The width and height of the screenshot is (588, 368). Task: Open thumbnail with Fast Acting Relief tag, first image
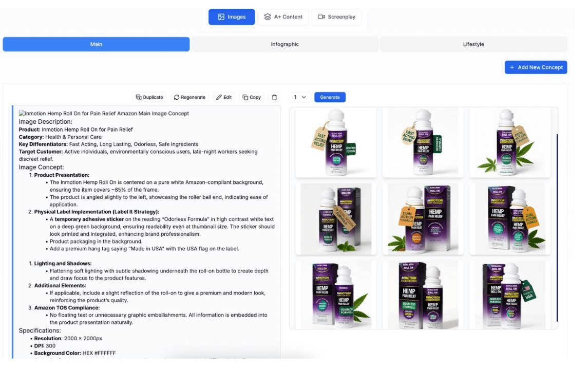(x=336, y=142)
